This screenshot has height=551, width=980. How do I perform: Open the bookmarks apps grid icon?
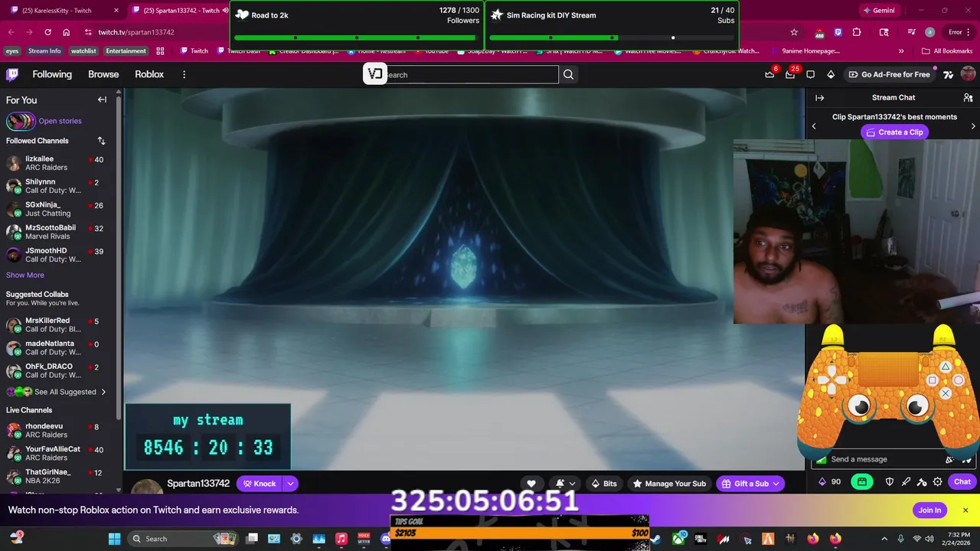(160, 51)
